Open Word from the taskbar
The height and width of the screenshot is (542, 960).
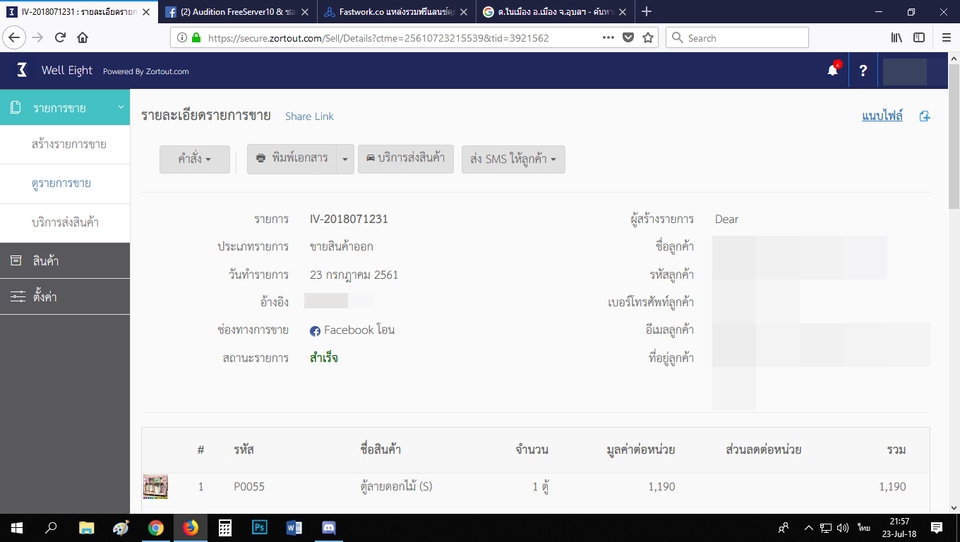pyautogui.click(x=294, y=527)
